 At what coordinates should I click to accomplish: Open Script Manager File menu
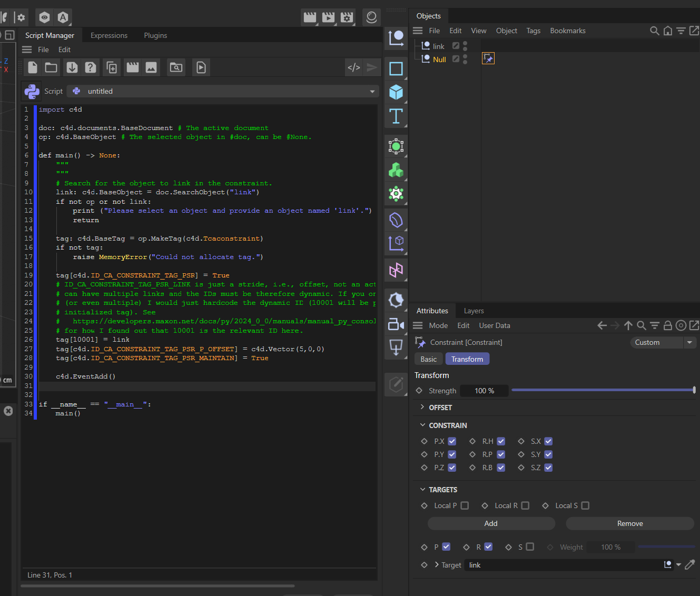[x=43, y=49]
